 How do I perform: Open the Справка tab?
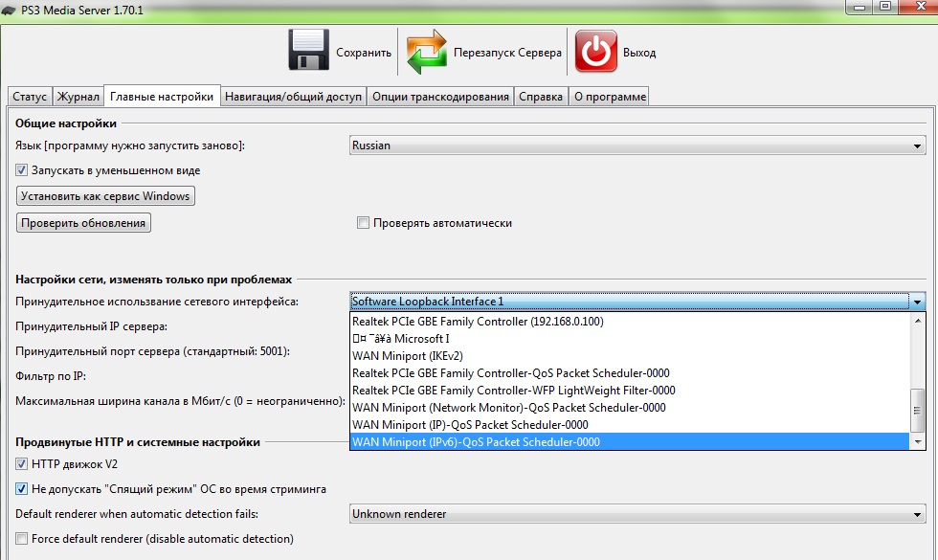click(540, 97)
